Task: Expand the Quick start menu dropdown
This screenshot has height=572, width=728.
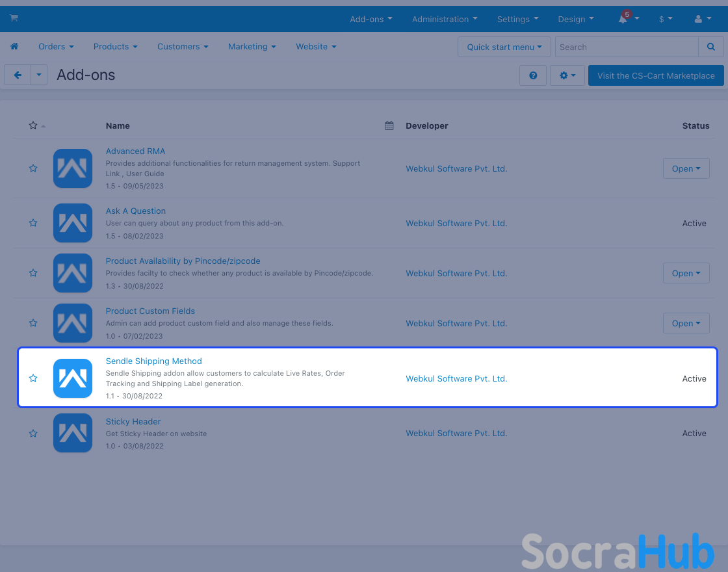Action: [x=504, y=47]
